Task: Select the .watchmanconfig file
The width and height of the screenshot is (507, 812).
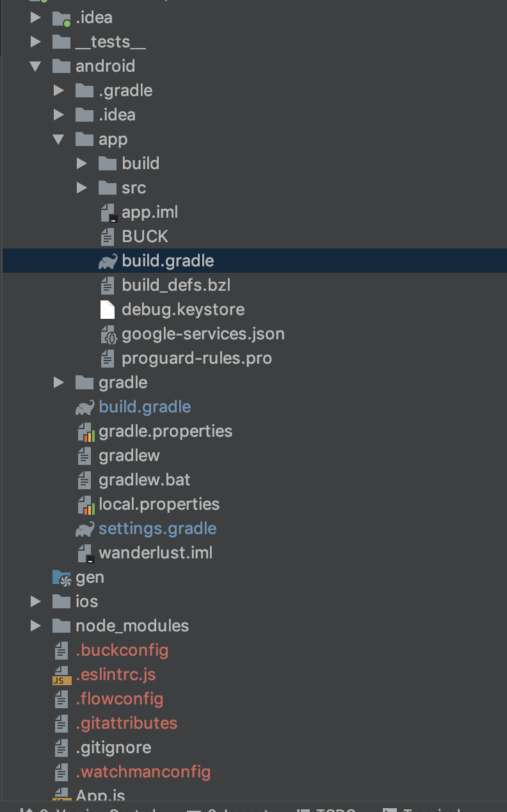Action: coord(143,772)
